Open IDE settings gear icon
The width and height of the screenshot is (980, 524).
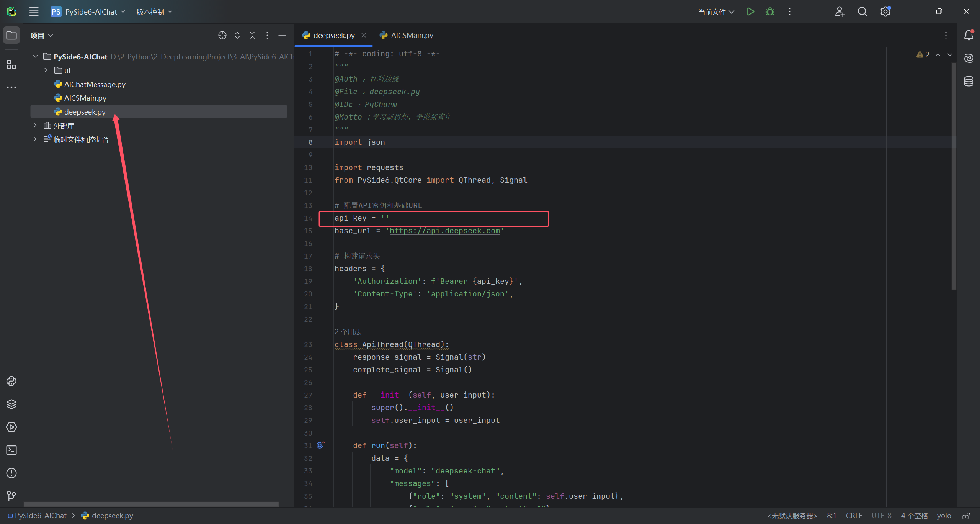[885, 11]
